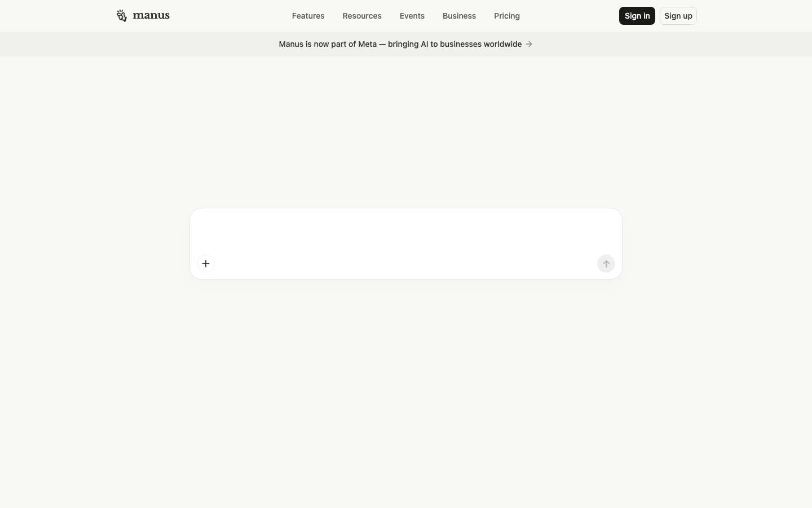812x508 pixels.
Task: Click the black Sign in button
Action: pyautogui.click(x=637, y=16)
